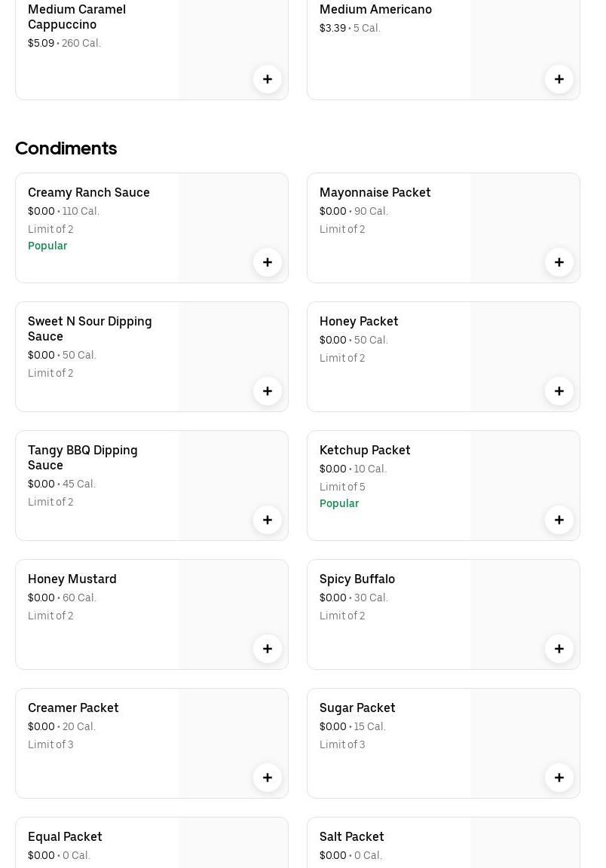Open Creamy Ranch Sauce item details

click(89, 192)
